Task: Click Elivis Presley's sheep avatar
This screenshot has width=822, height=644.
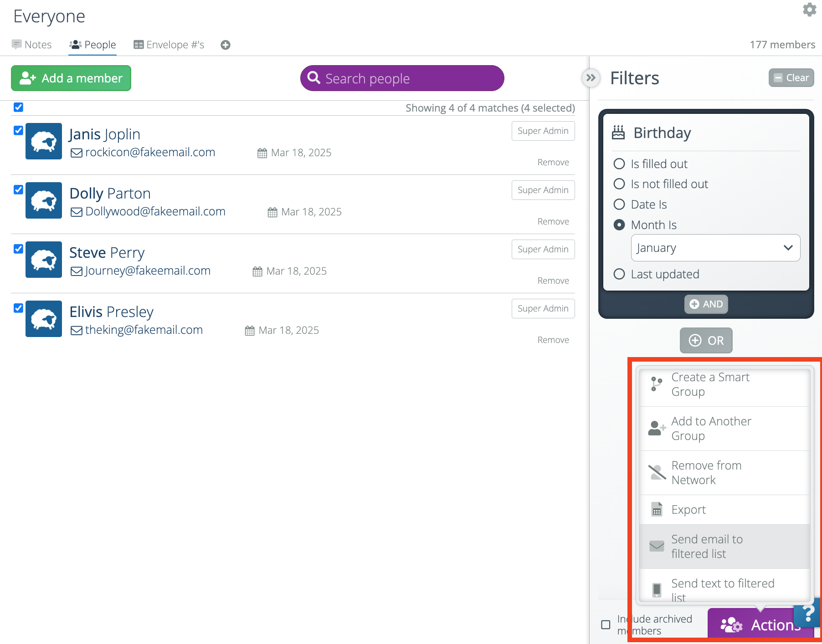Action: click(x=44, y=319)
